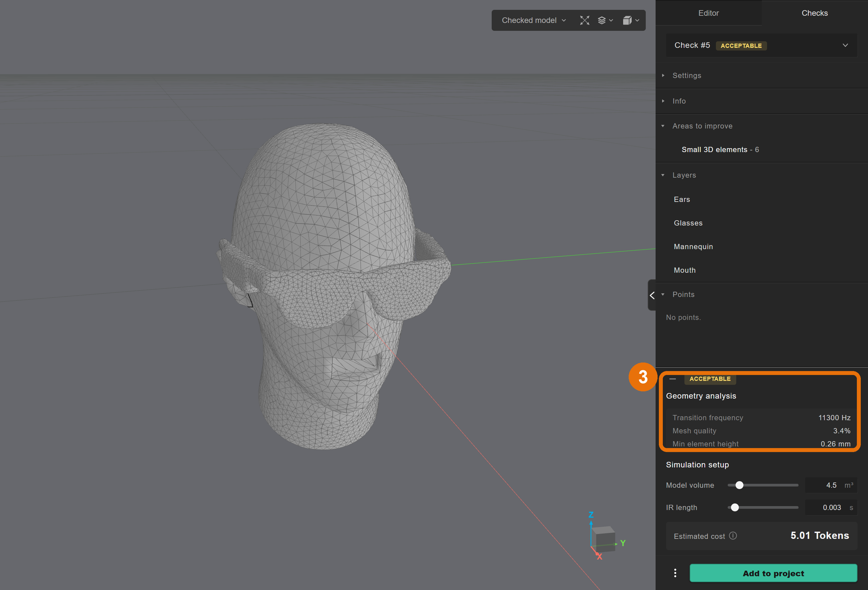The height and width of the screenshot is (590, 868).
Task: Click the ACCEPTABLE badge beside Check #5
Action: tap(741, 46)
